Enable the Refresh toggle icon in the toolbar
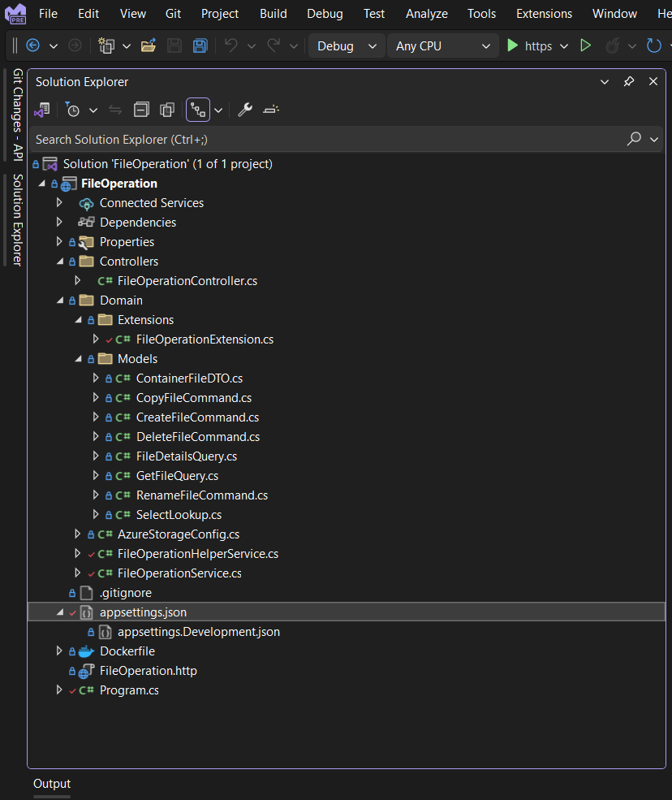The width and height of the screenshot is (672, 800). coord(654,45)
